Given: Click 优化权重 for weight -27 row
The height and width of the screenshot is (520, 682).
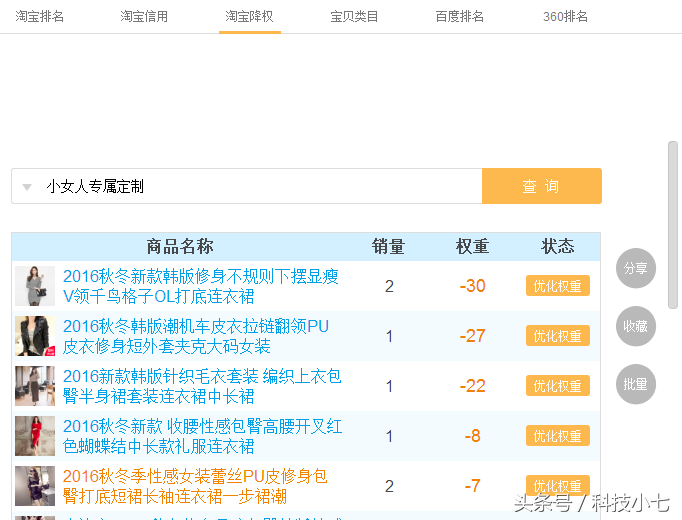Looking at the screenshot, I should 558,336.
